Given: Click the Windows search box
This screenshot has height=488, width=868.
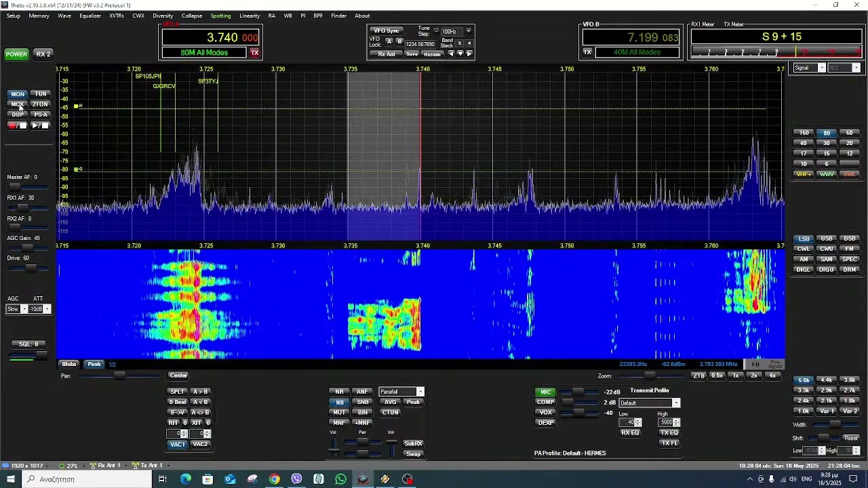Looking at the screenshot, I should 87,479.
